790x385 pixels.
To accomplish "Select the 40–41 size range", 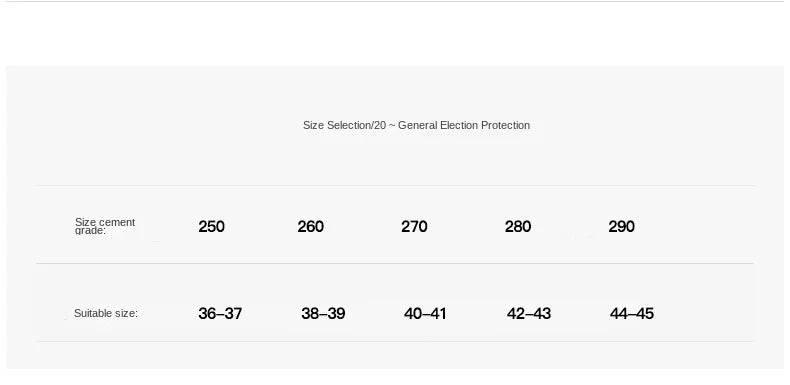I will click(x=425, y=313).
